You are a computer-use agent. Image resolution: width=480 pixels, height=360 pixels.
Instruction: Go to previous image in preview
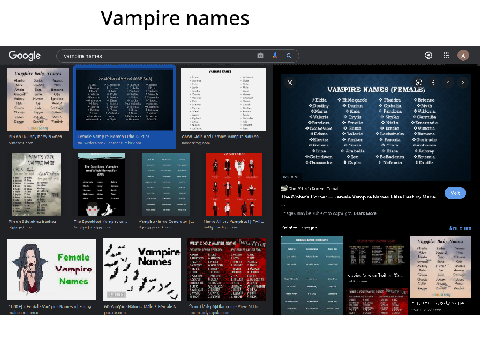tap(448, 82)
